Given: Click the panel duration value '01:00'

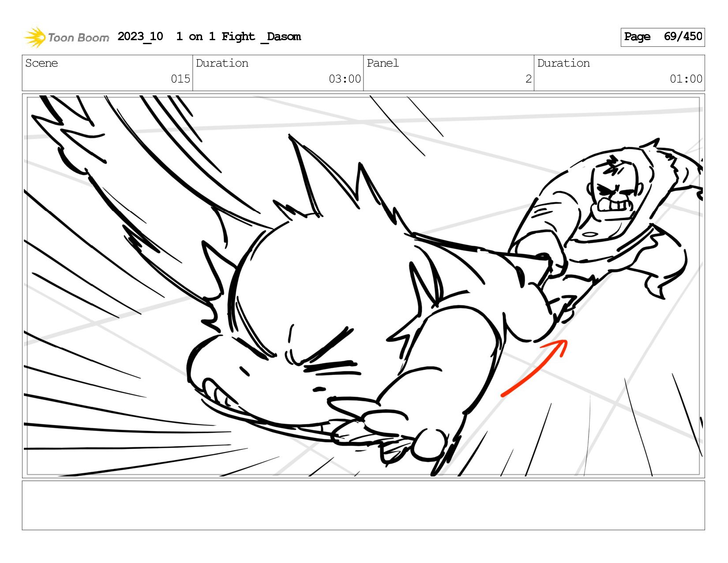Looking at the screenshot, I should (686, 79).
